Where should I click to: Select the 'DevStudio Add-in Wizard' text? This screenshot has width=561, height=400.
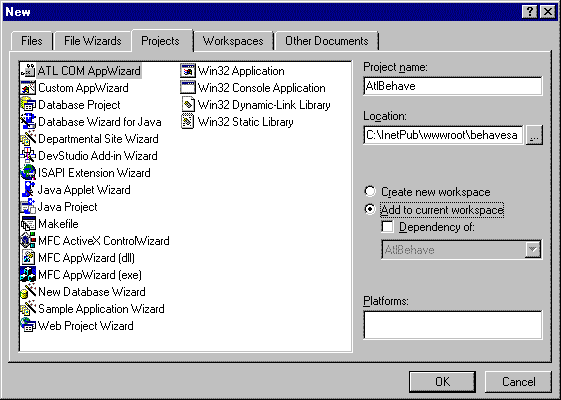click(98, 156)
